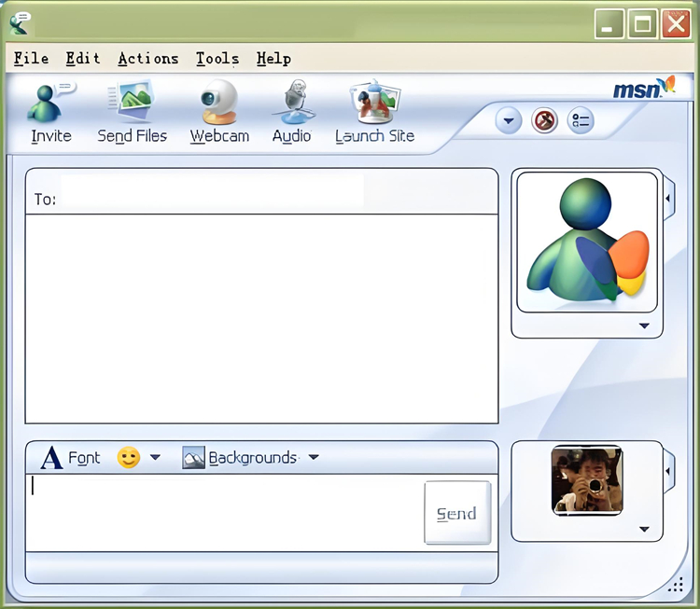
Task: Open the Font settings icon
Action: 51,458
